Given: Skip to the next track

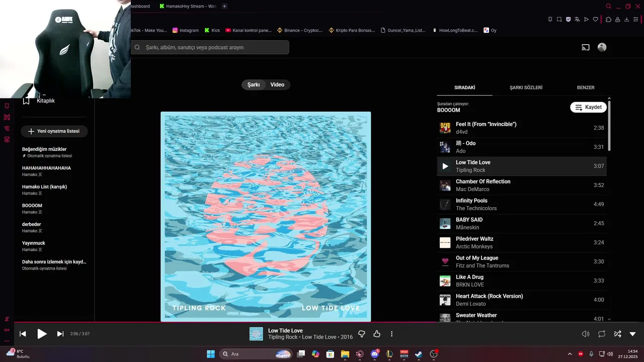Looking at the screenshot, I should [x=60, y=334].
